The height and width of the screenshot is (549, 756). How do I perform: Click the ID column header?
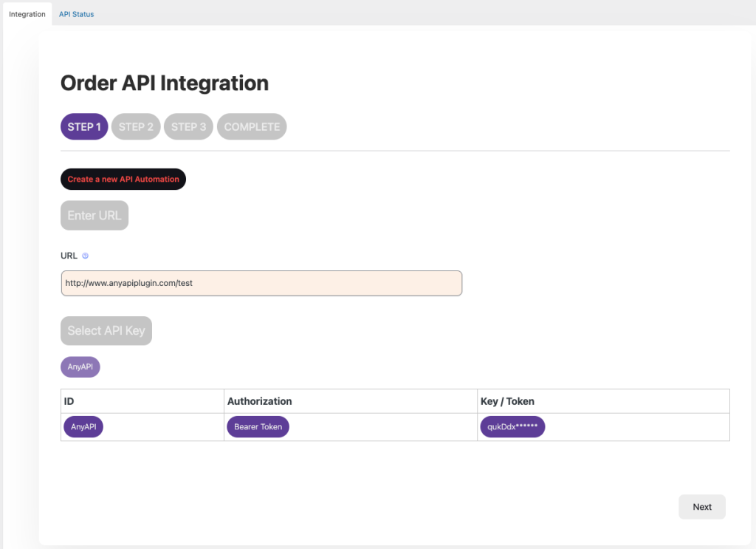tap(69, 401)
